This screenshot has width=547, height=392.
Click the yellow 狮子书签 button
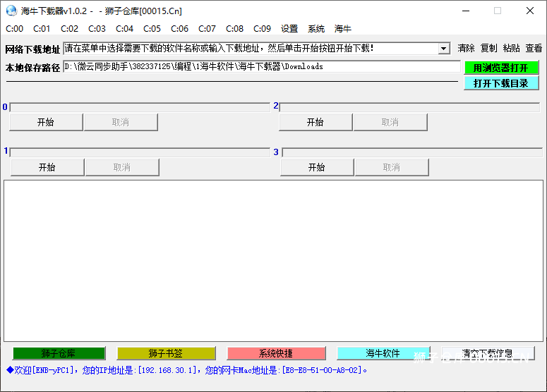coord(166,353)
